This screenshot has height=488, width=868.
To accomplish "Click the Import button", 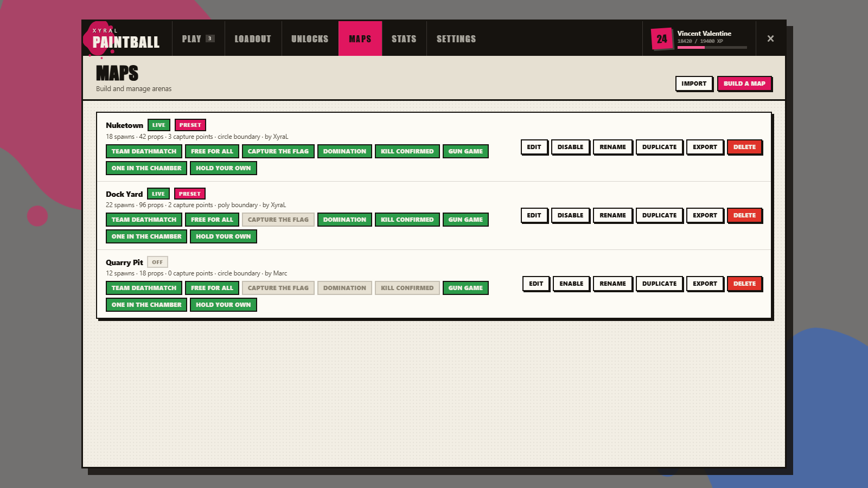I will pos(694,84).
